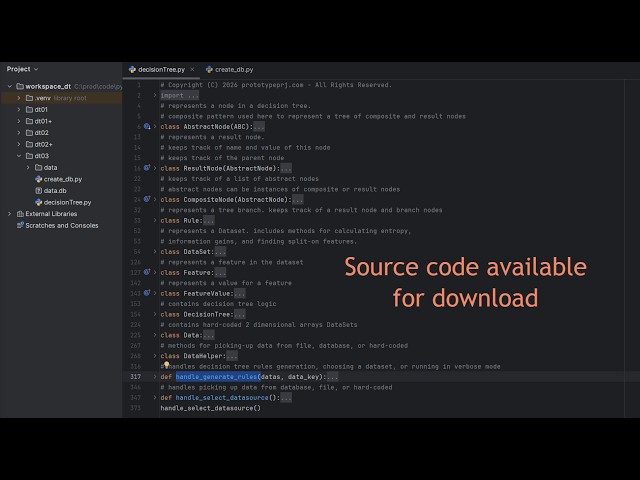Select the .venv folder icon
640x480 pixels.
pyautogui.click(x=29, y=98)
